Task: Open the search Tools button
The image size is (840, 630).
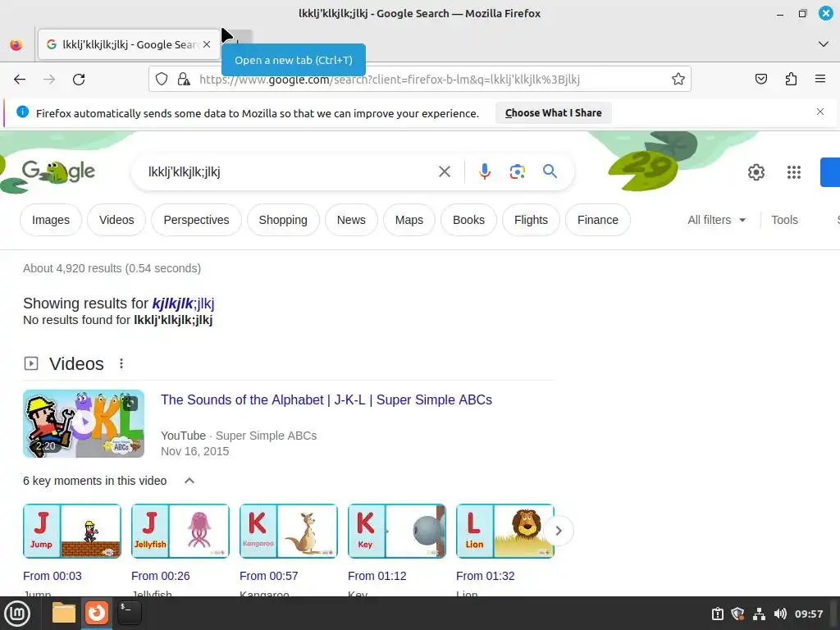Action: pyautogui.click(x=784, y=220)
